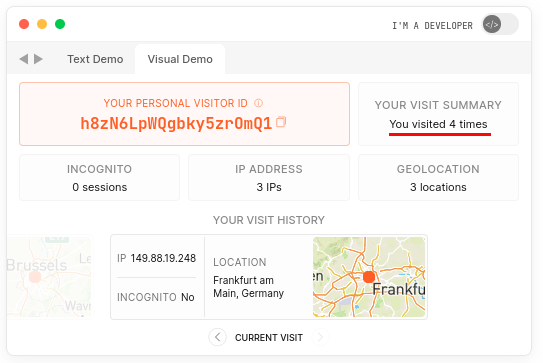
Task: Click the IP 149.88.19.248 entry
Action: click(157, 258)
